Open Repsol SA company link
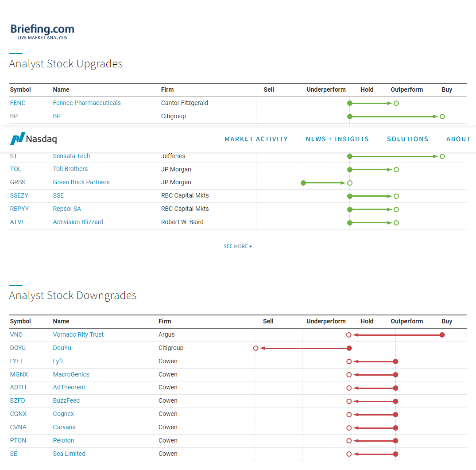The image size is (476, 470). 67,209
